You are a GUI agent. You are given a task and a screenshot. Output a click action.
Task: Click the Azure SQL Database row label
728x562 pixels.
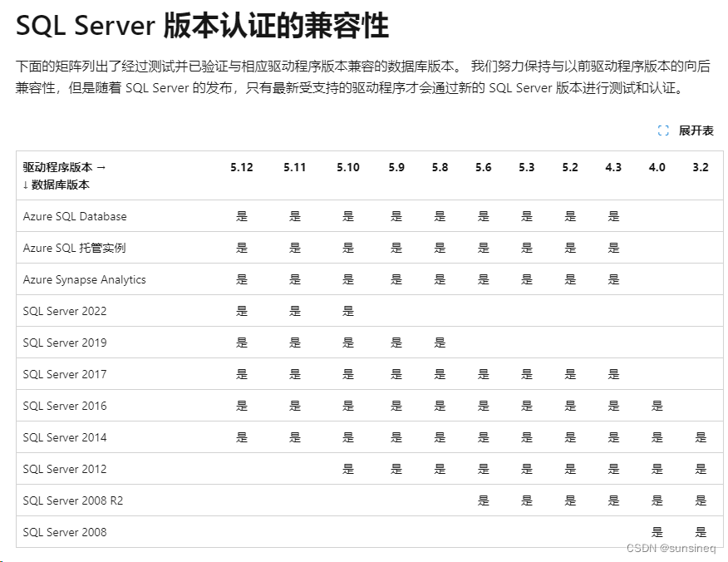pyautogui.click(x=75, y=216)
